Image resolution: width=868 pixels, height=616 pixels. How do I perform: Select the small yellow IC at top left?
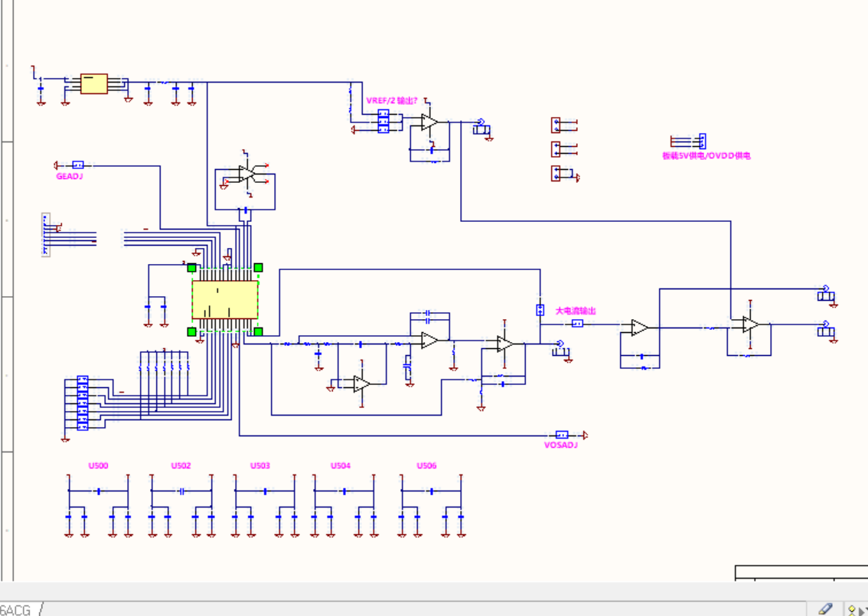94,83
